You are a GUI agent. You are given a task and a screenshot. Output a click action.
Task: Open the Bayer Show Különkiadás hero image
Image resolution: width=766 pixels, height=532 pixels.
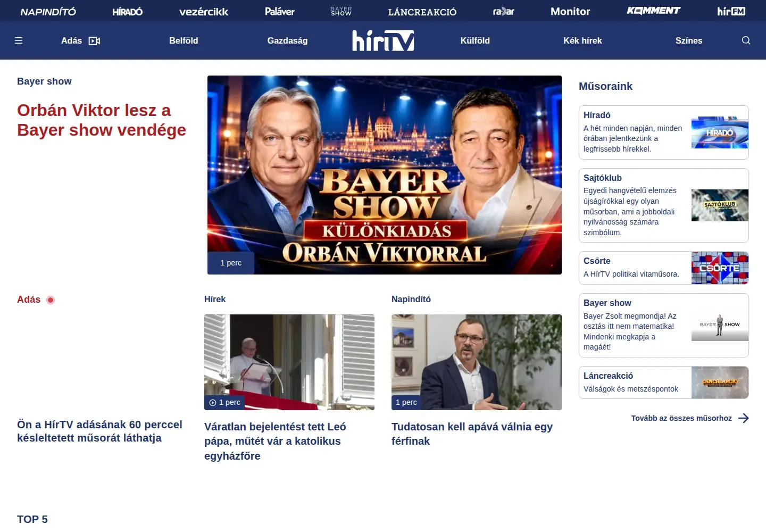click(x=385, y=175)
